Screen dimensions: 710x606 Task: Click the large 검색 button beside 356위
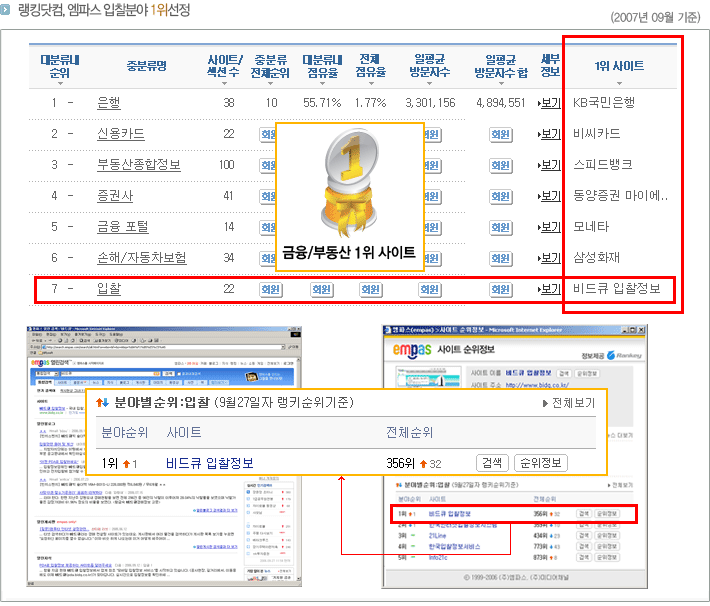point(492,463)
